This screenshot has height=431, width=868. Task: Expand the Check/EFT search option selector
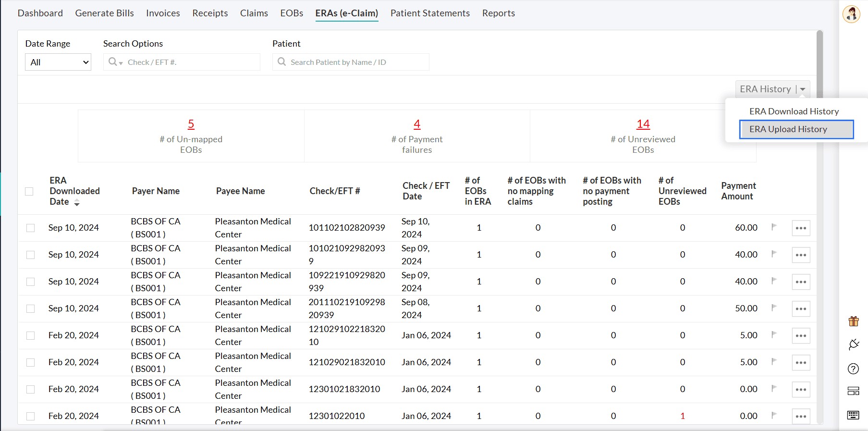[x=116, y=62]
